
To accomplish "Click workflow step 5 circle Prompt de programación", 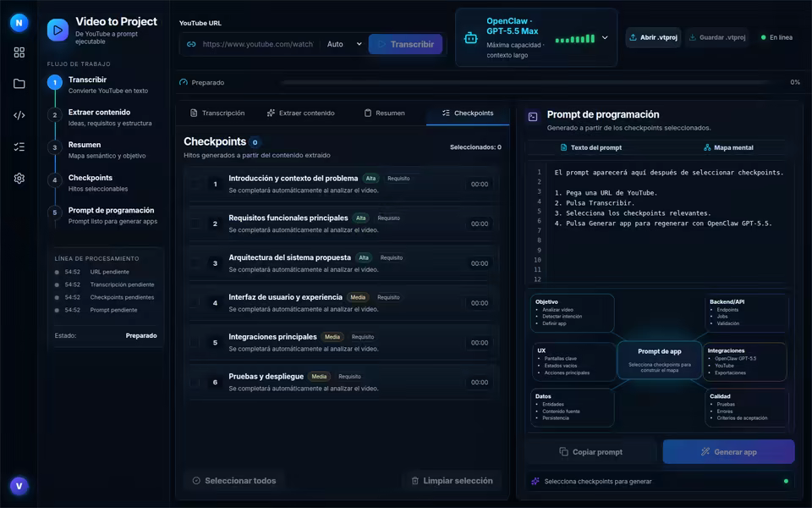I will pos(55,213).
